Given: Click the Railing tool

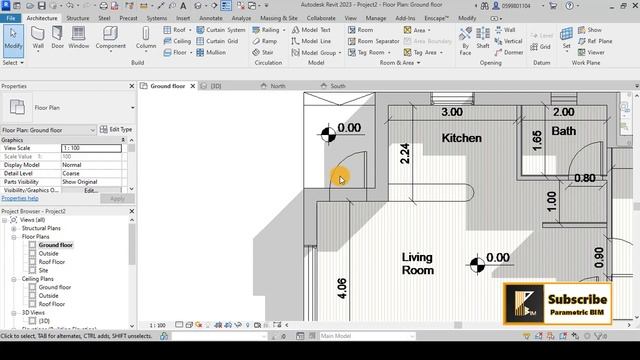Looking at the screenshot, I should (266, 30).
